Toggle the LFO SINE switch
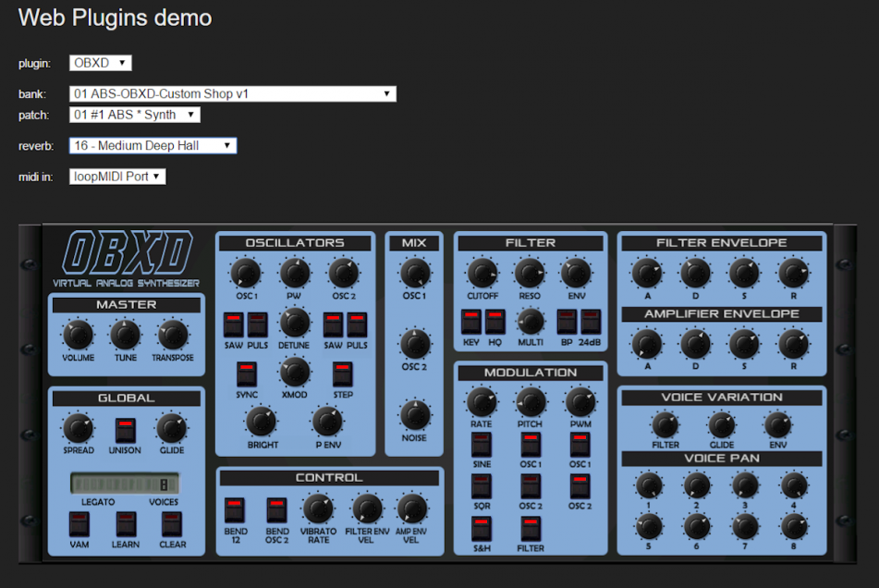Screen dimensions: 879x588 click(x=482, y=445)
